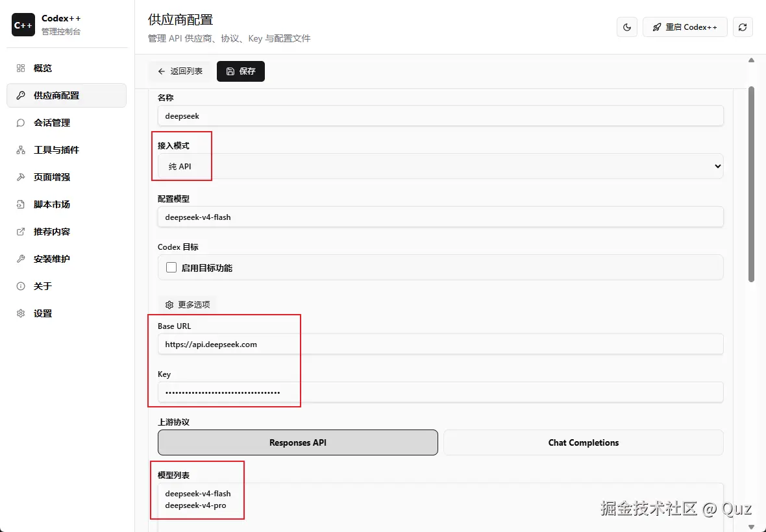Click the 页面增强 hammer icon
Screen dimensions: 766x532
21,177
